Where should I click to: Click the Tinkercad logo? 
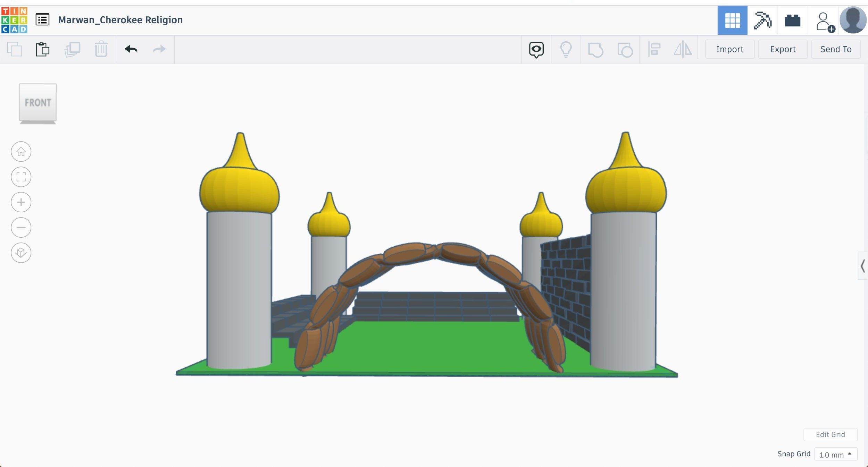14,20
